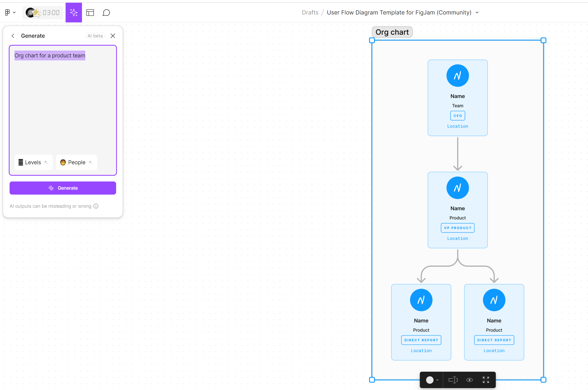This screenshot has height=390, width=588.
Task: Expand the color swatch dropdown arrow
Action: tap(437, 380)
